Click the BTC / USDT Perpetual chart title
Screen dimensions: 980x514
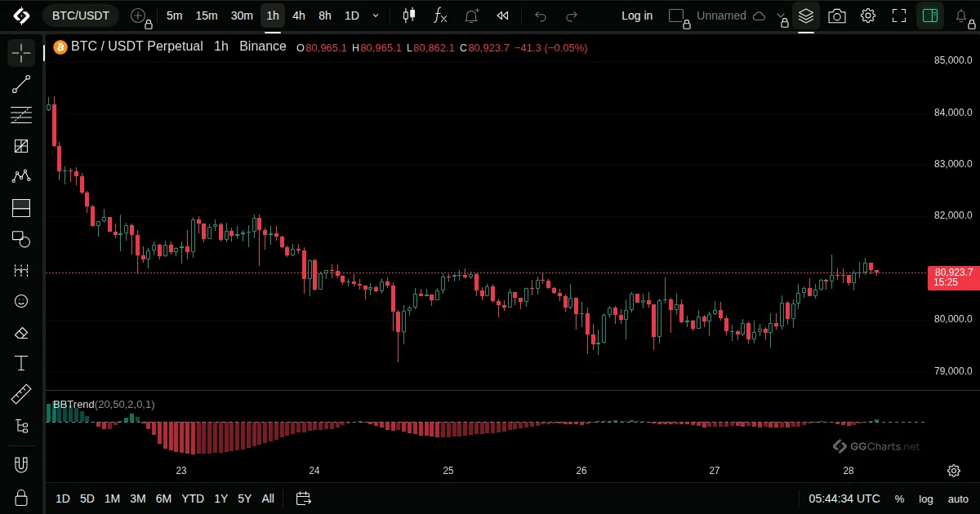click(x=136, y=47)
